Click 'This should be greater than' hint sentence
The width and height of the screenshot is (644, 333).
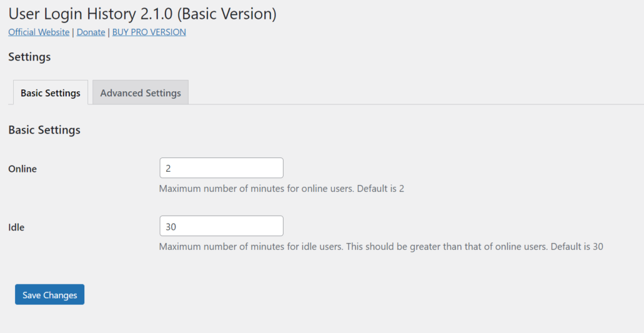coord(447,246)
